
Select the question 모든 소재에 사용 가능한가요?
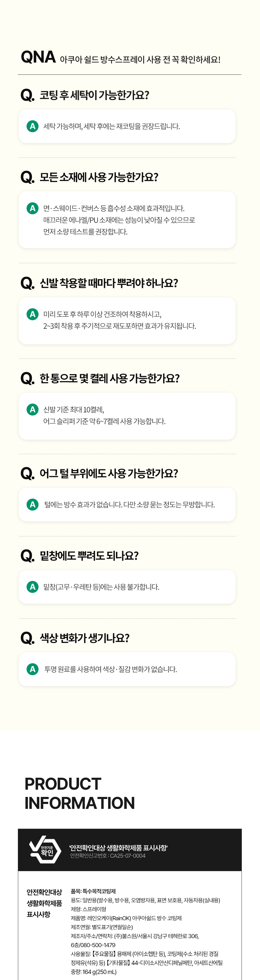point(99,177)
